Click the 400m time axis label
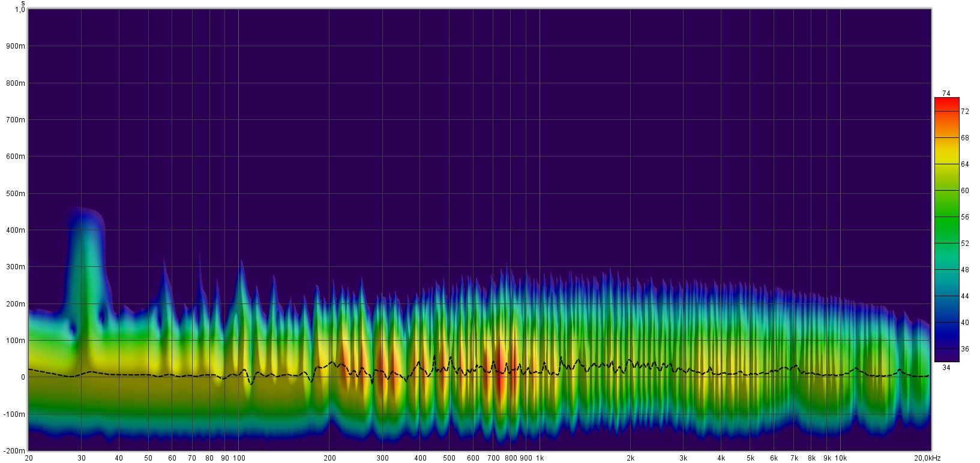Screen dimensions: 980x463 pyautogui.click(x=16, y=230)
